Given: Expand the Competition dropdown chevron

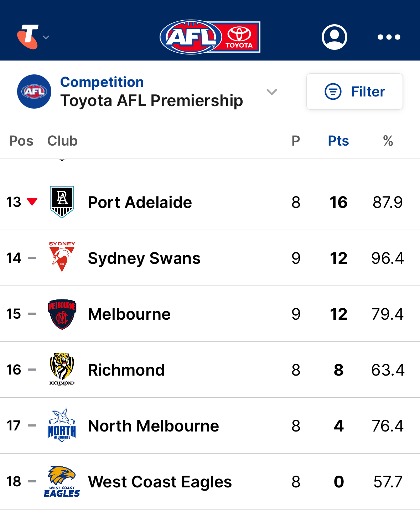Looking at the screenshot, I should click(x=272, y=92).
